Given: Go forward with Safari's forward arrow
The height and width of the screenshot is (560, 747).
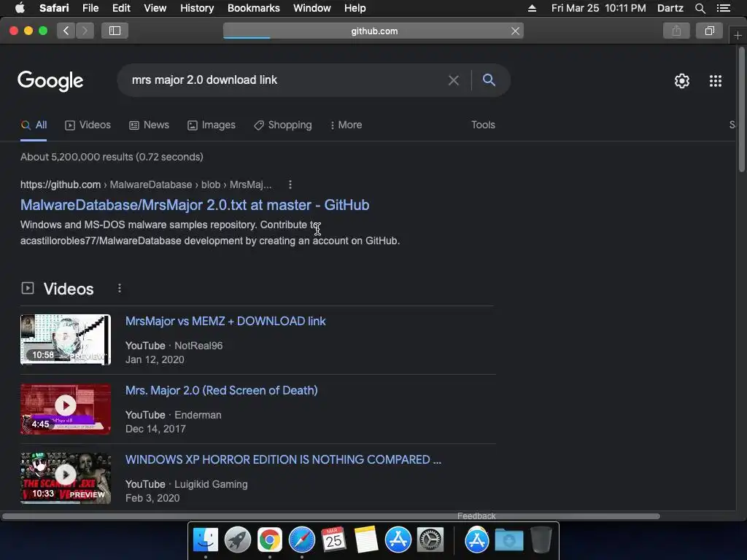Looking at the screenshot, I should tap(85, 31).
